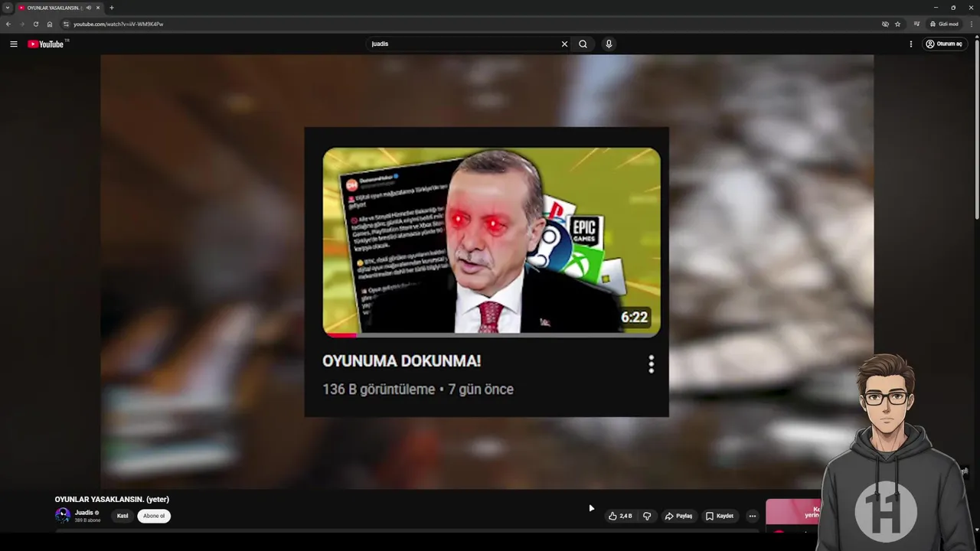Open the Chrome three-dot menu
This screenshot has width=980, height=551.
[972, 24]
